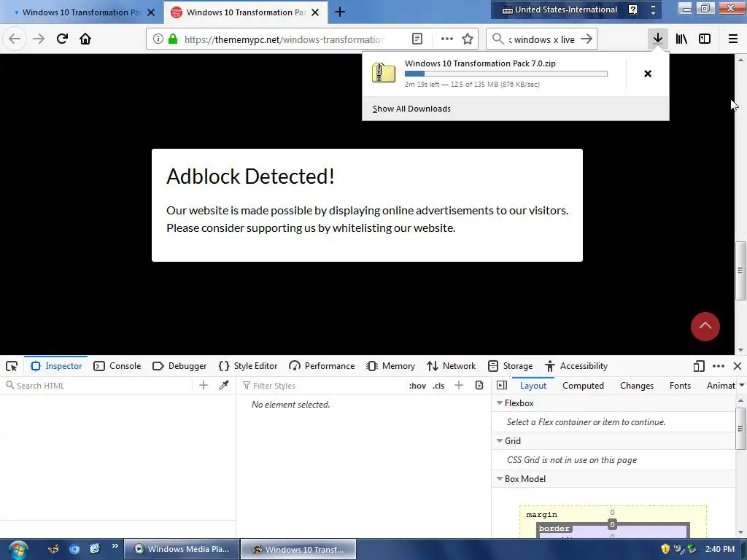This screenshot has width=747, height=560.
Task: Toggle the sidebars view button
Action: pyautogui.click(x=705, y=39)
